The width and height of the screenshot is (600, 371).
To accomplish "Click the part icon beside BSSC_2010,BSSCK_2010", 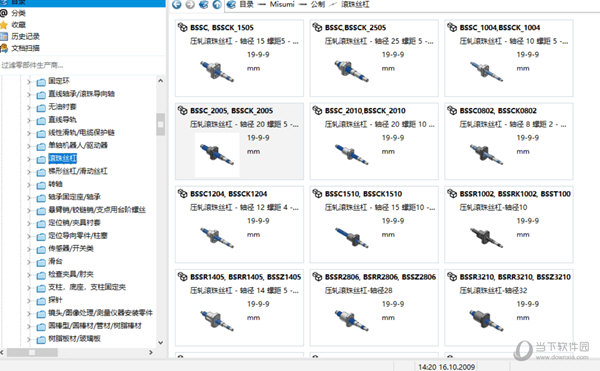I will click(317, 111).
